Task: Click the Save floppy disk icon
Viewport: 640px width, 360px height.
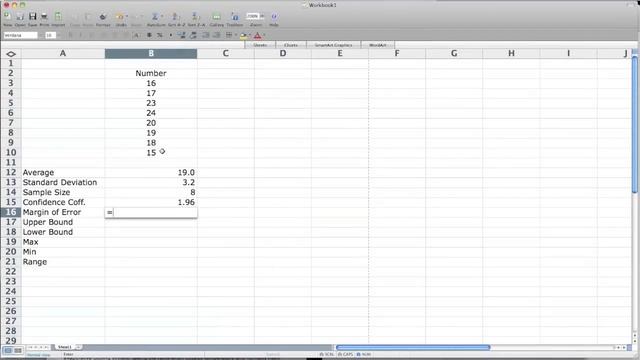Action: pyautogui.click(x=33, y=16)
